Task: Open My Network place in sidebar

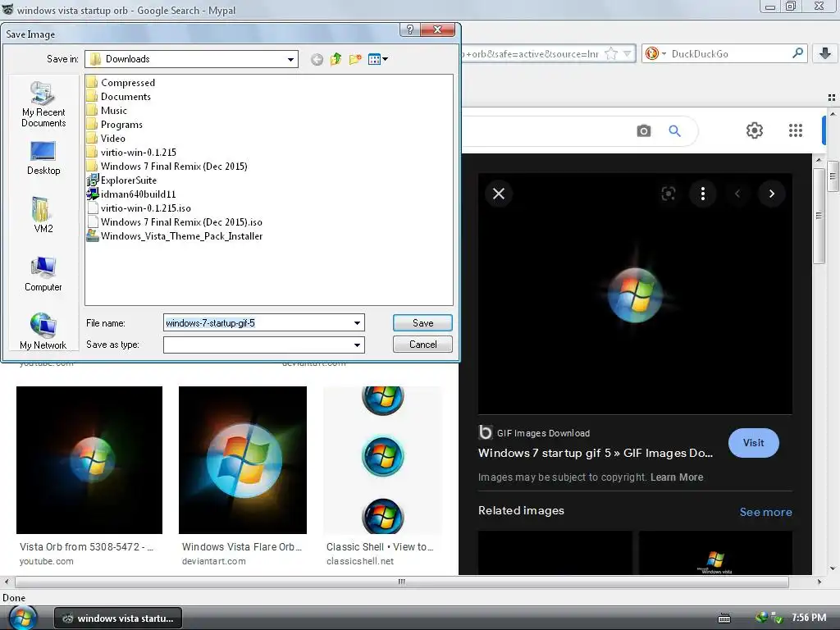Action: click(43, 331)
